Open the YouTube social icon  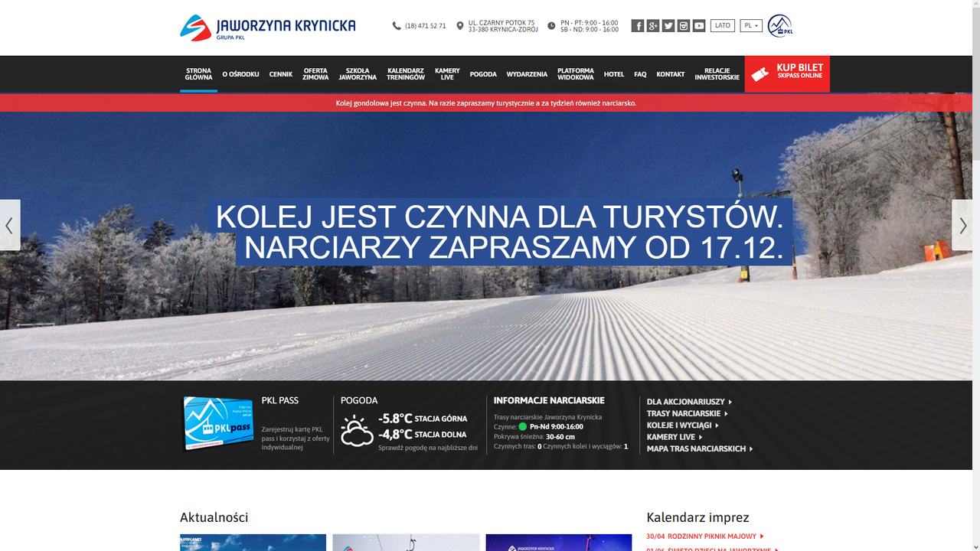tap(699, 26)
